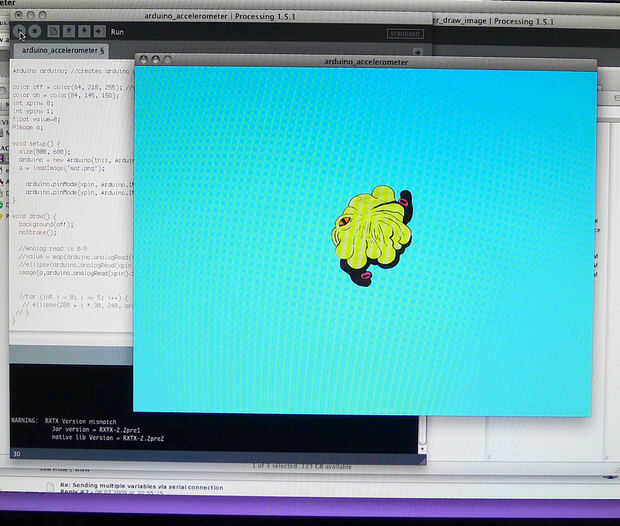Click the size() call line in setup
Viewport: 620px width, 526px height.
coord(44,151)
